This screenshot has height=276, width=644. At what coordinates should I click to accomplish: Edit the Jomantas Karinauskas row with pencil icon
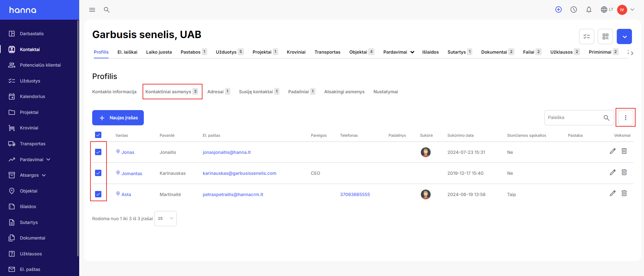pos(613,172)
